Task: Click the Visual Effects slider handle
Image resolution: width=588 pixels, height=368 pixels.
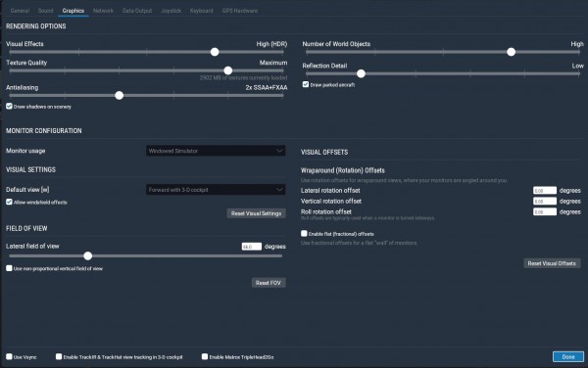Action: [x=215, y=52]
